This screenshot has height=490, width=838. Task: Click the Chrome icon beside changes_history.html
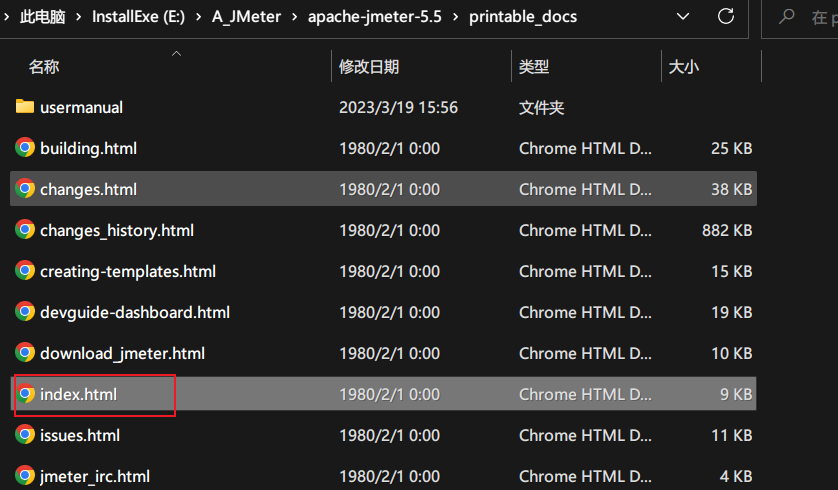coord(25,230)
